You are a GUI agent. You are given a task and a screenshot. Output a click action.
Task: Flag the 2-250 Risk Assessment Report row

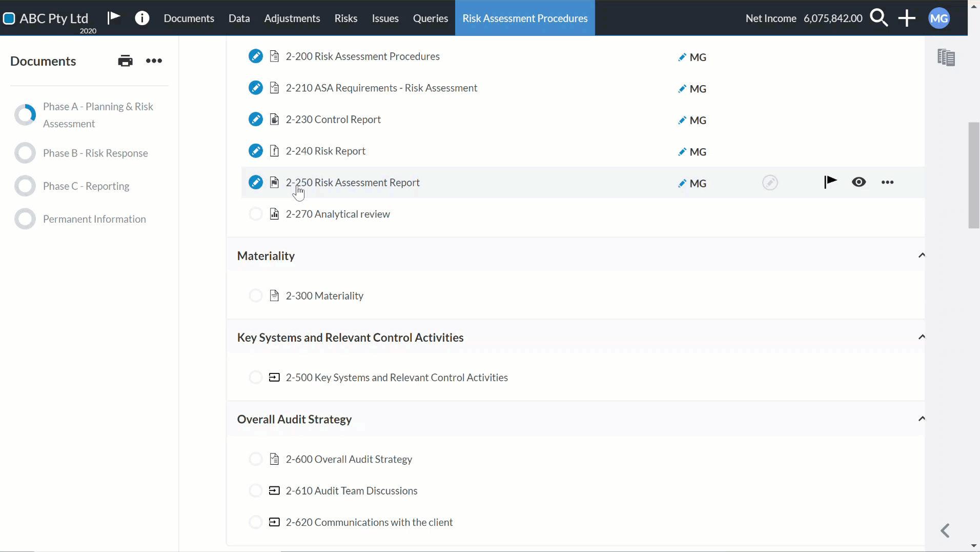(x=830, y=182)
